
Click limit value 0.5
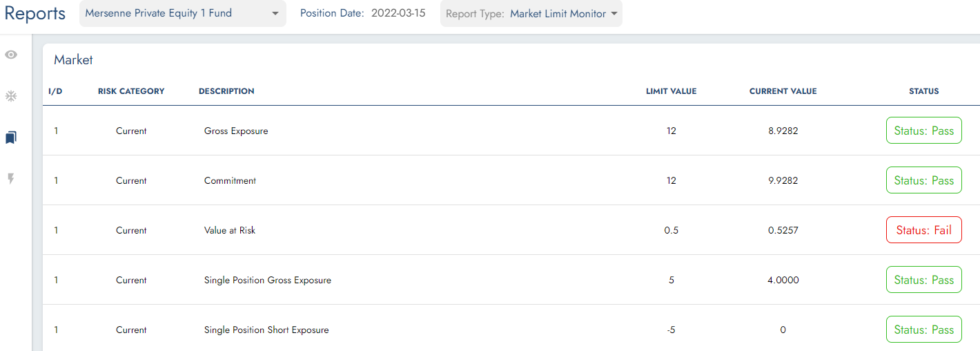click(672, 230)
